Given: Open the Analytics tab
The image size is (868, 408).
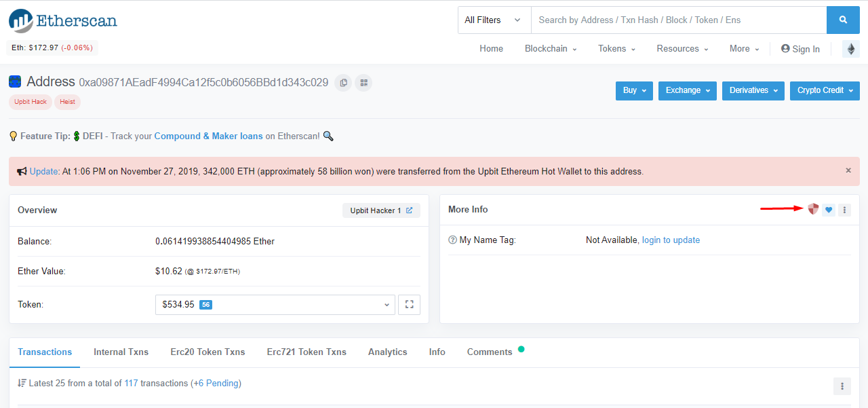Looking at the screenshot, I should (x=388, y=352).
